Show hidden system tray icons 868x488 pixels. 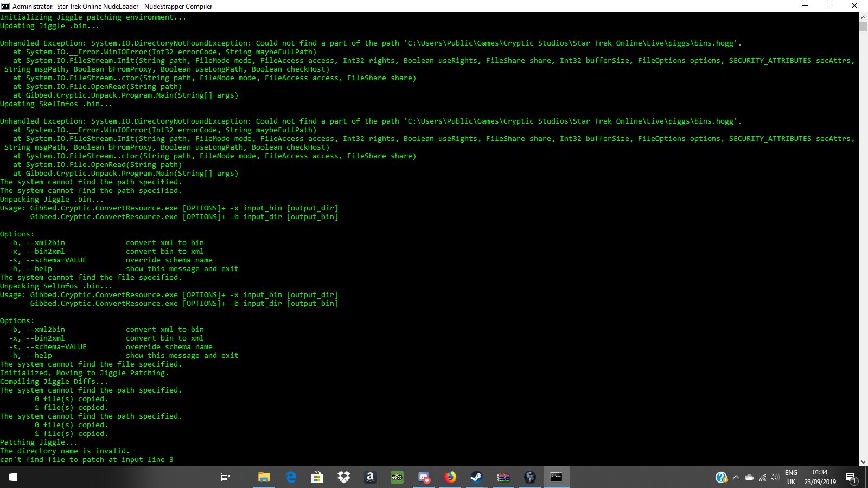[736, 477]
